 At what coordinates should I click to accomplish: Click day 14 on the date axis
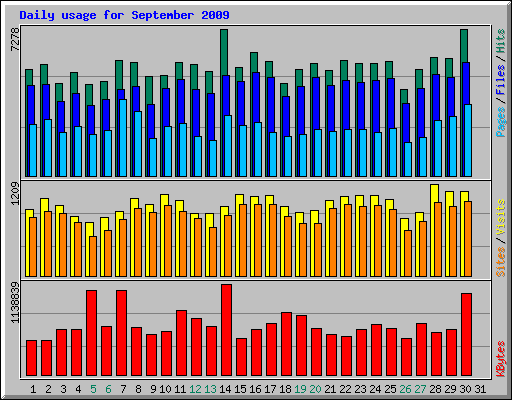225,389
